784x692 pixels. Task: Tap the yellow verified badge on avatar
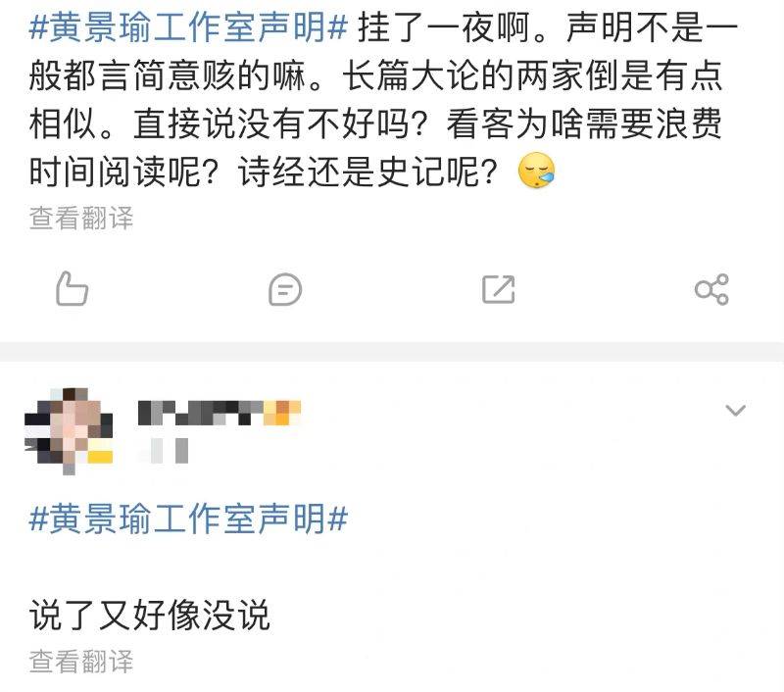100,457
